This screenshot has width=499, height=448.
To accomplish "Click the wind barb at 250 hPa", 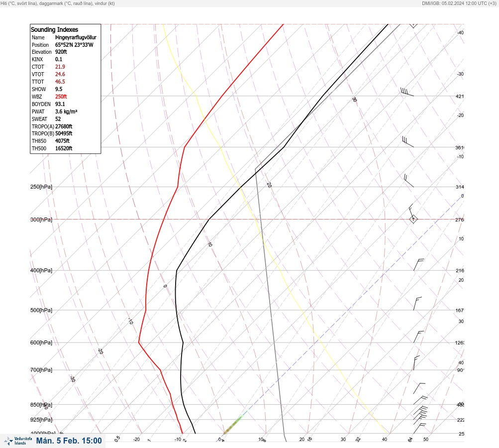I will pos(408,180).
